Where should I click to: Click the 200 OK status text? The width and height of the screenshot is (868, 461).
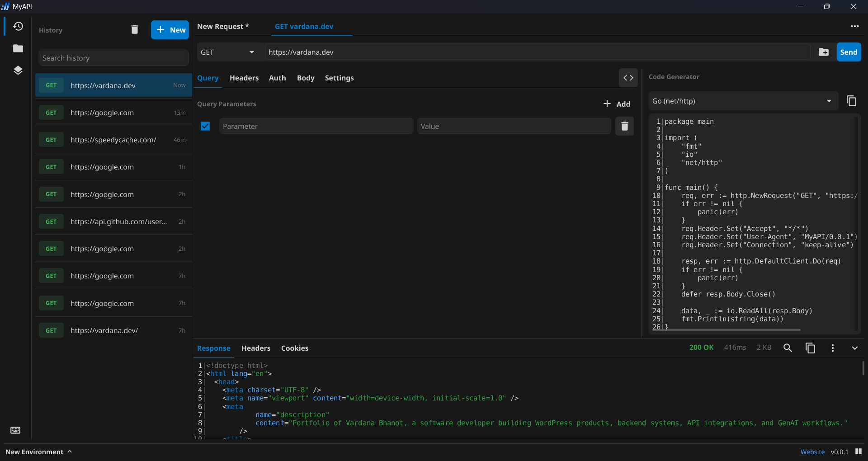[701, 347]
